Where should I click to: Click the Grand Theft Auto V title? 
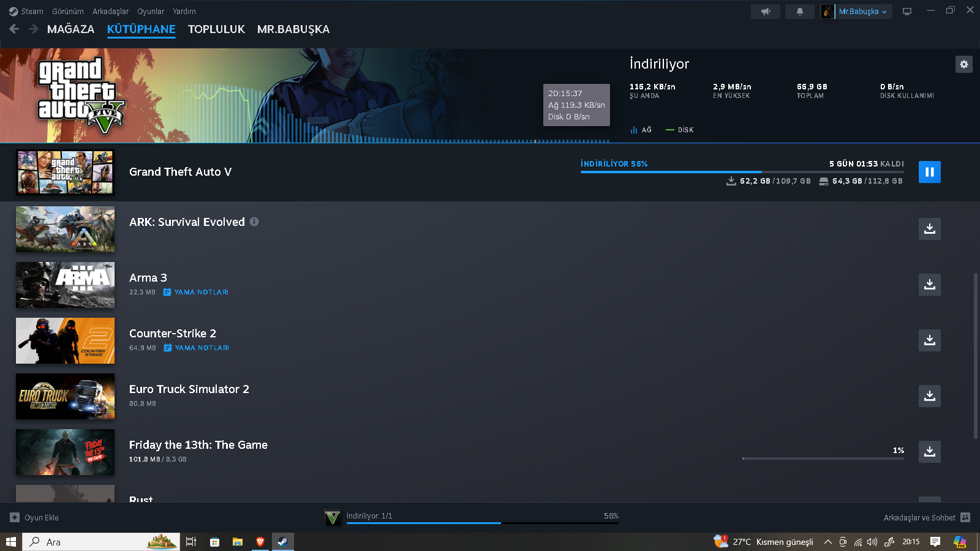pos(181,172)
